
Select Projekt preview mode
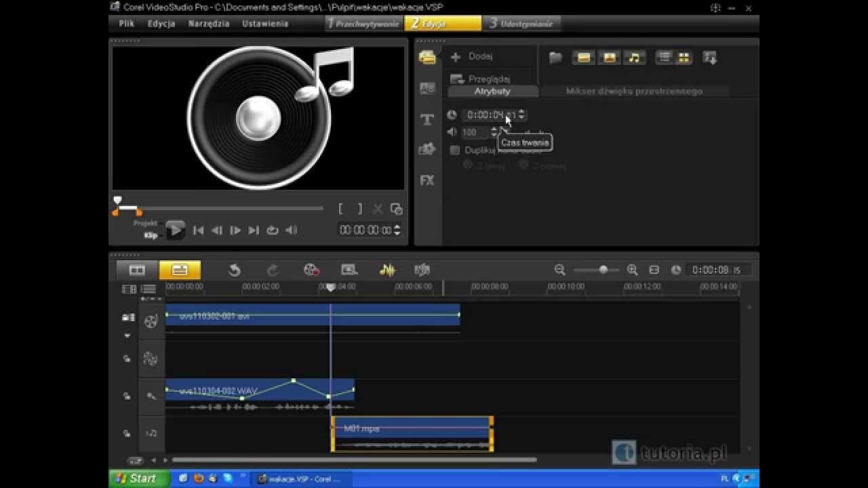(145, 223)
